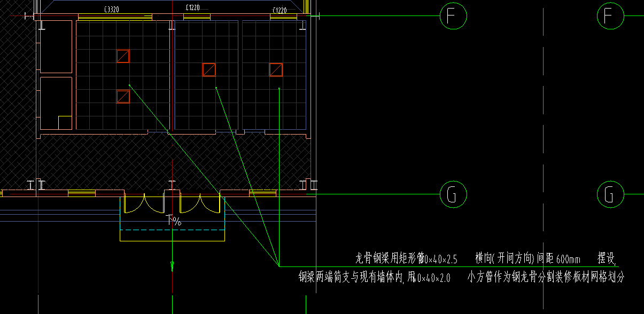The width and height of the screenshot is (644, 314).
Task: Select the text 小方管作为钢龙骨分割装修板材网格划分
Action: 546,278
